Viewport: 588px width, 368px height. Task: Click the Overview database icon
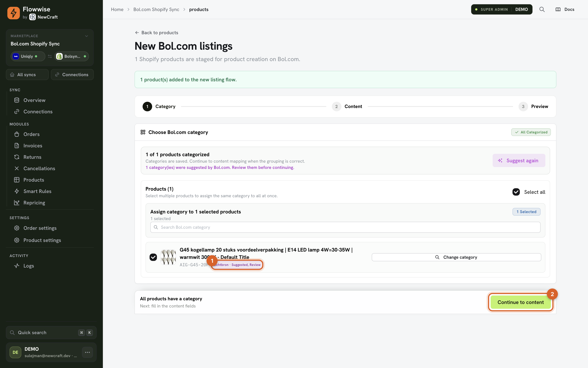17,100
